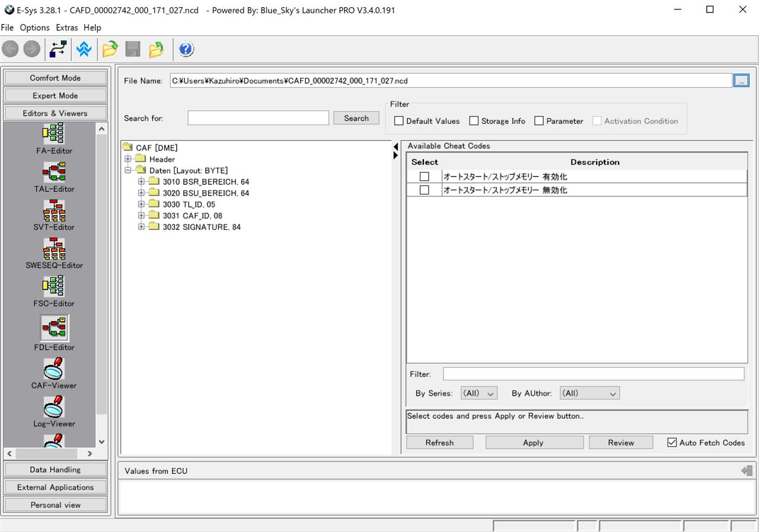Open help with the question mark icon
The image size is (759, 532).
186,49
